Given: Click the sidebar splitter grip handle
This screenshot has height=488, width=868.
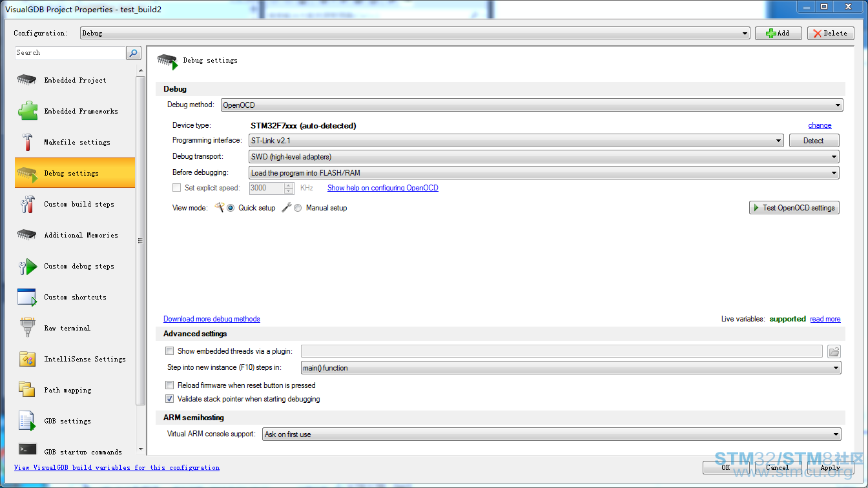Looking at the screenshot, I should click(139, 241).
